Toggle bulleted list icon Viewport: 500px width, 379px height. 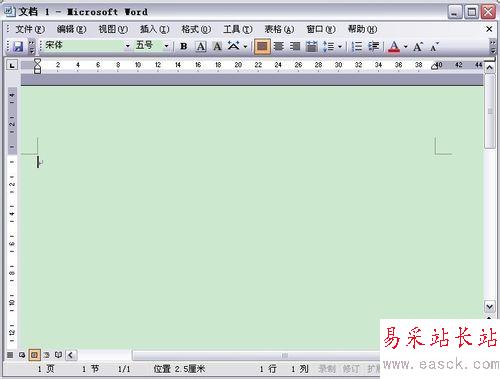click(374, 46)
